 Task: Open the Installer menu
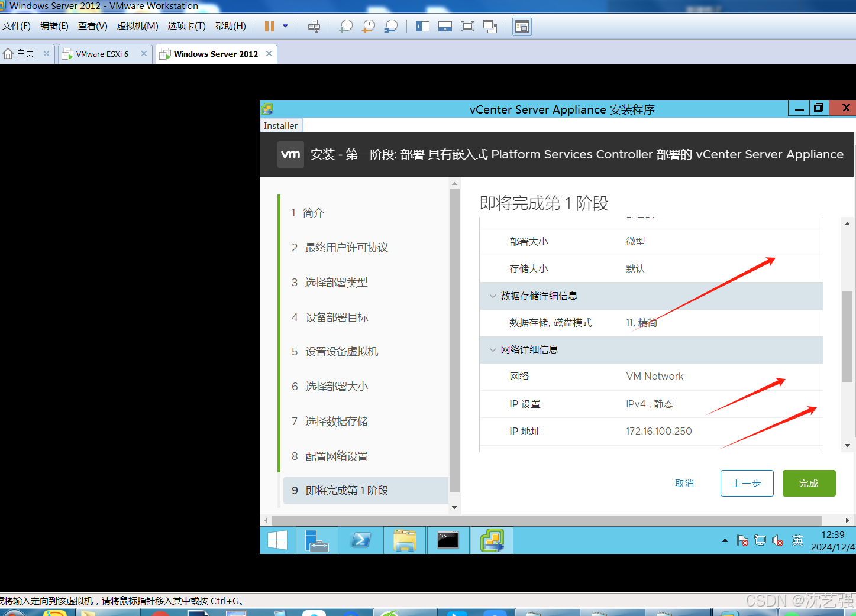pos(281,125)
